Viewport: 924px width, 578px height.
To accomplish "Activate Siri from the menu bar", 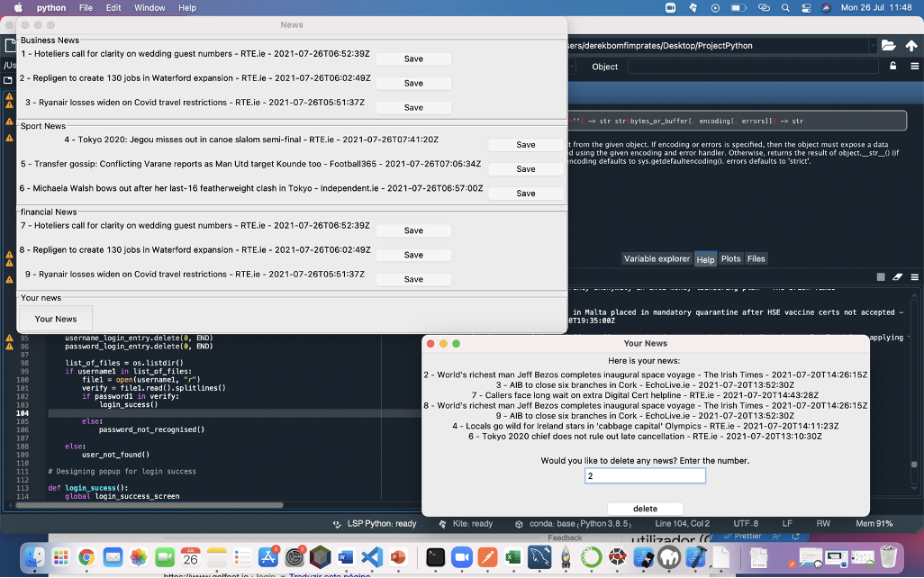I will click(x=826, y=8).
